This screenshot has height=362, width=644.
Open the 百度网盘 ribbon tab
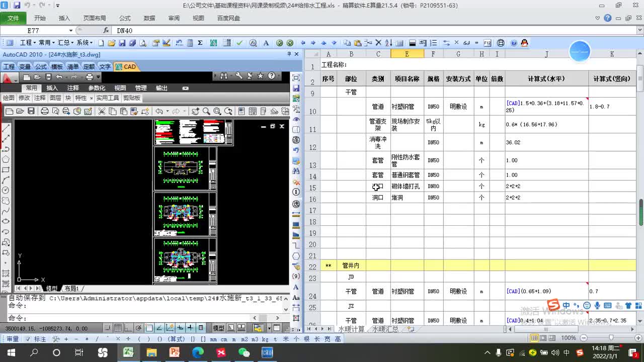(x=228, y=18)
